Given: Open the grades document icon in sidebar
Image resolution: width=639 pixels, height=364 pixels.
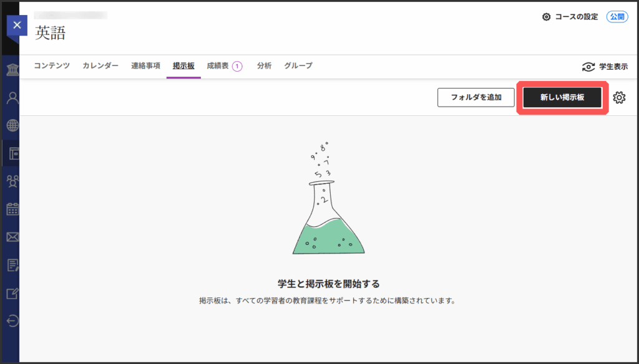Looking at the screenshot, I should (12, 265).
